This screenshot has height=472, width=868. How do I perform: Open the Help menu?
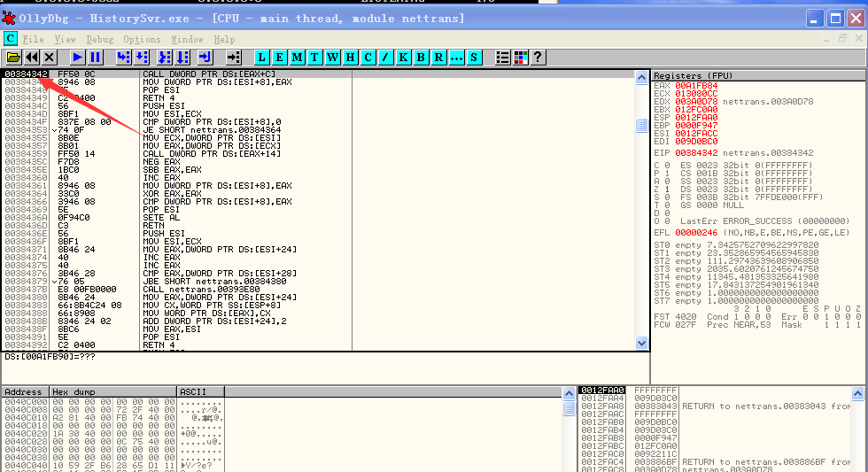tap(224, 39)
